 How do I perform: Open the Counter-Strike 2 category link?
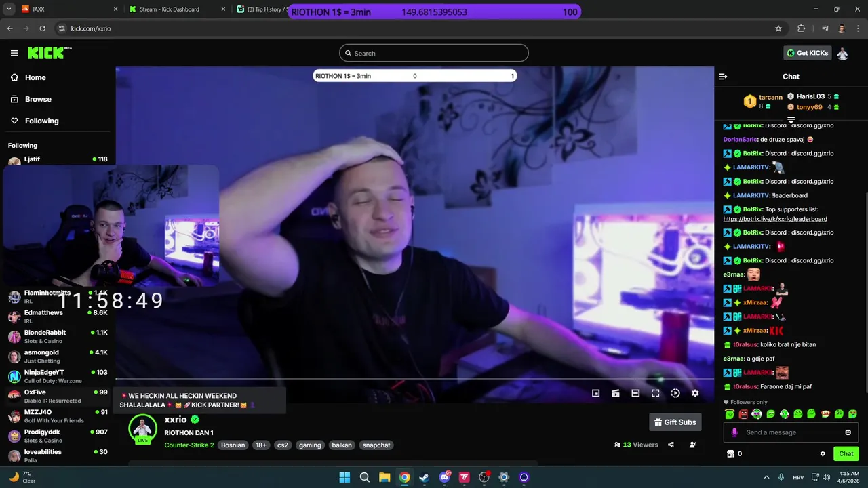pyautogui.click(x=189, y=445)
